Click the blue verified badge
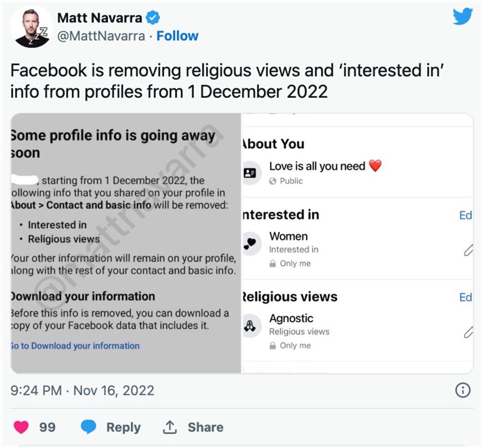486x448 pixels. (x=153, y=17)
